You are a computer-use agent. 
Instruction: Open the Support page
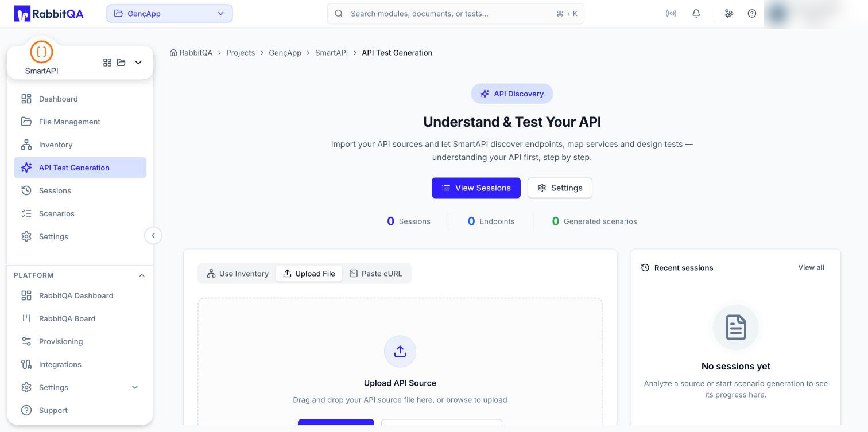click(x=80, y=411)
